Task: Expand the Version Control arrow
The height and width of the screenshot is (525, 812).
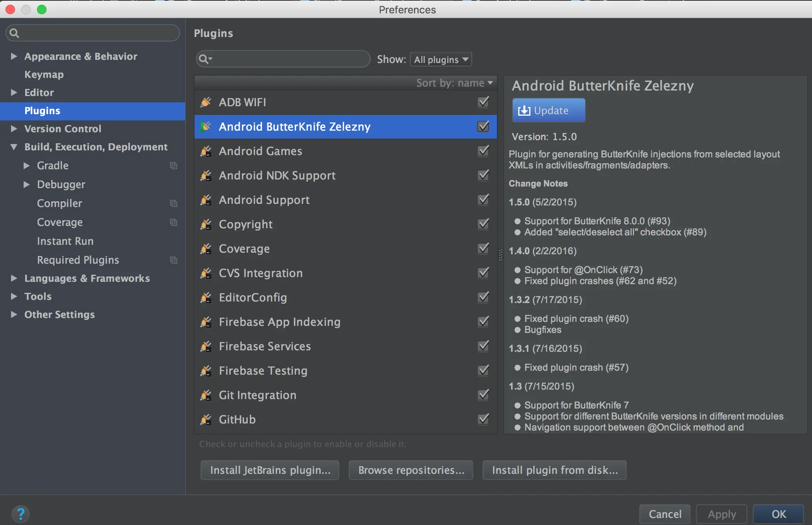Action: [x=14, y=129]
